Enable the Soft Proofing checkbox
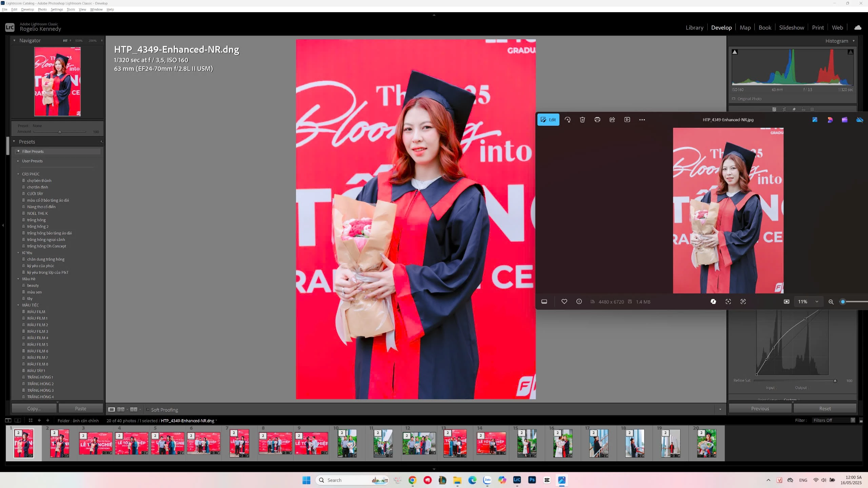 pos(148,409)
